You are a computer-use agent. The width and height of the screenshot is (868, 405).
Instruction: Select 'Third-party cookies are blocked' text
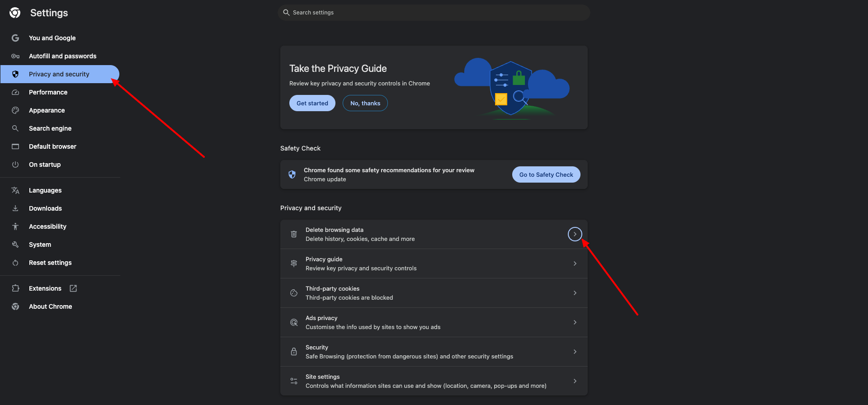349,298
